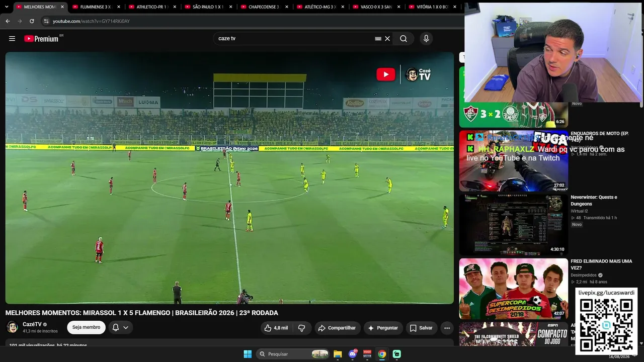Switch to the CHAPECOENSE 3 tab
Viewport: 644px width, 362px height.
pyautogui.click(x=264, y=7)
